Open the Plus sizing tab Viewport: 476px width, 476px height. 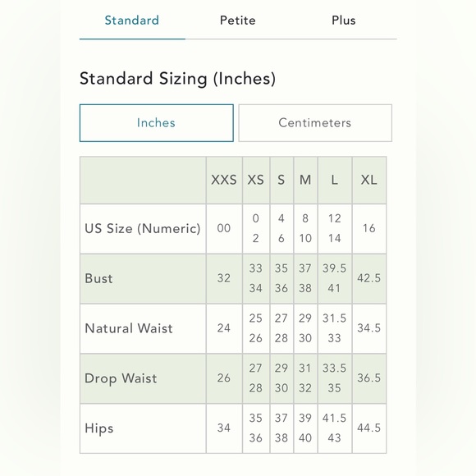[x=343, y=21]
